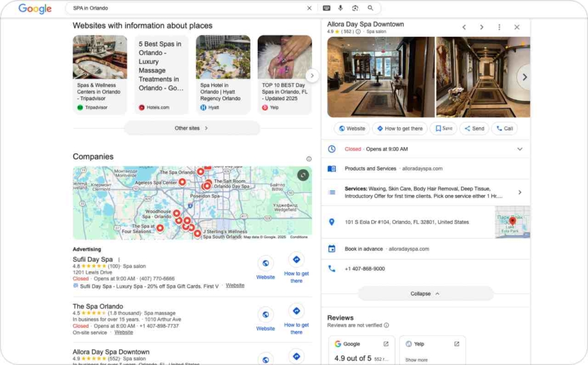Expand the Companies map to fullscreen
Screen dimensions: 588x365
click(x=303, y=175)
